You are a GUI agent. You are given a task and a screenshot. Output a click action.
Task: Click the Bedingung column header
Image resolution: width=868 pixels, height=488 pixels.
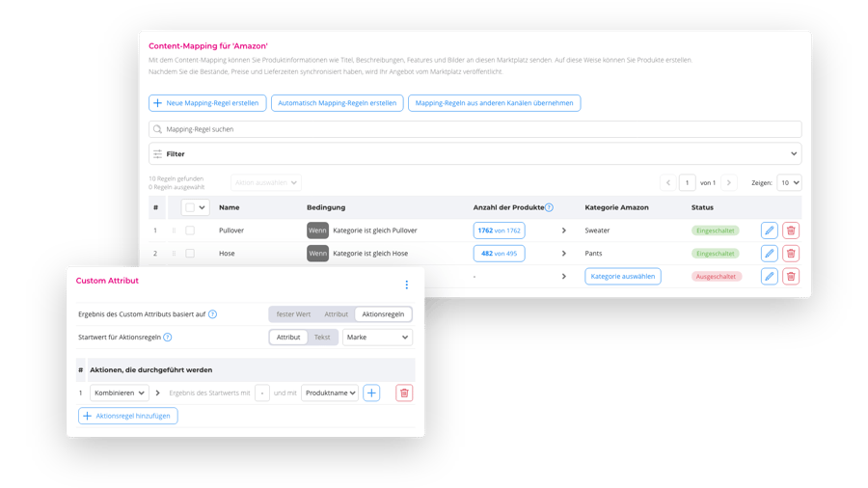point(326,207)
